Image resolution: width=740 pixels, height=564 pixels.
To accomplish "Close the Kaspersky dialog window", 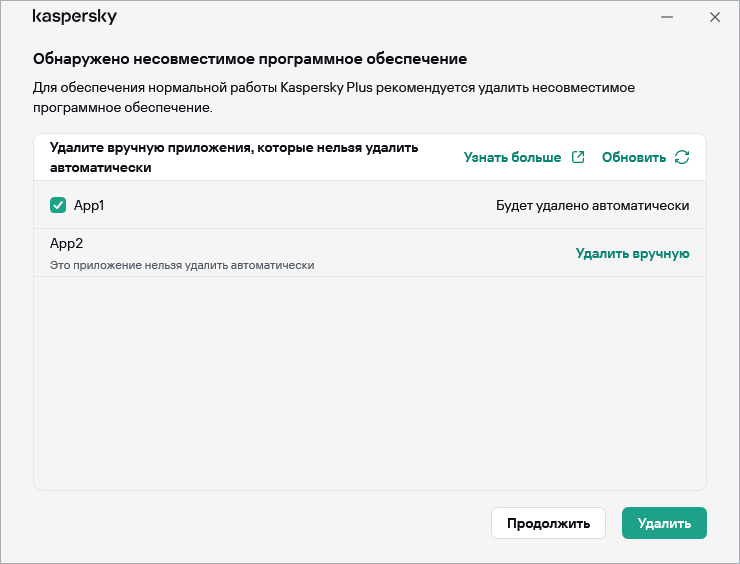I will pyautogui.click(x=714, y=17).
